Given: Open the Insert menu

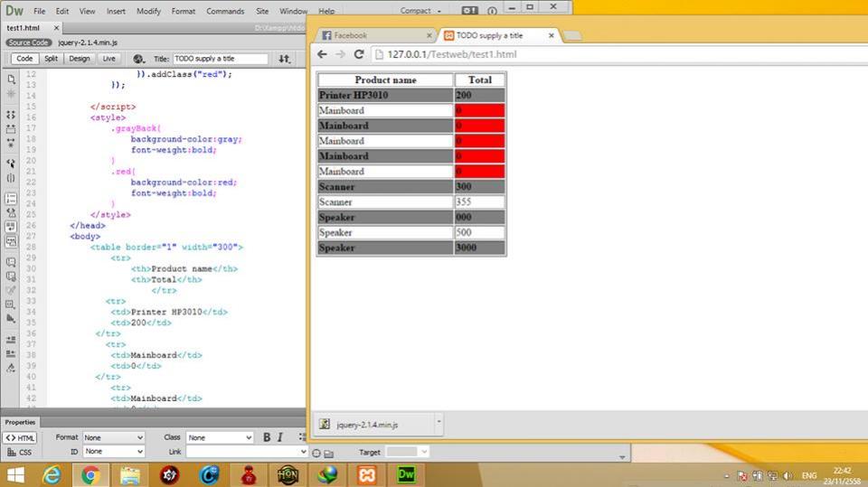Looking at the screenshot, I should click(x=116, y=11).
